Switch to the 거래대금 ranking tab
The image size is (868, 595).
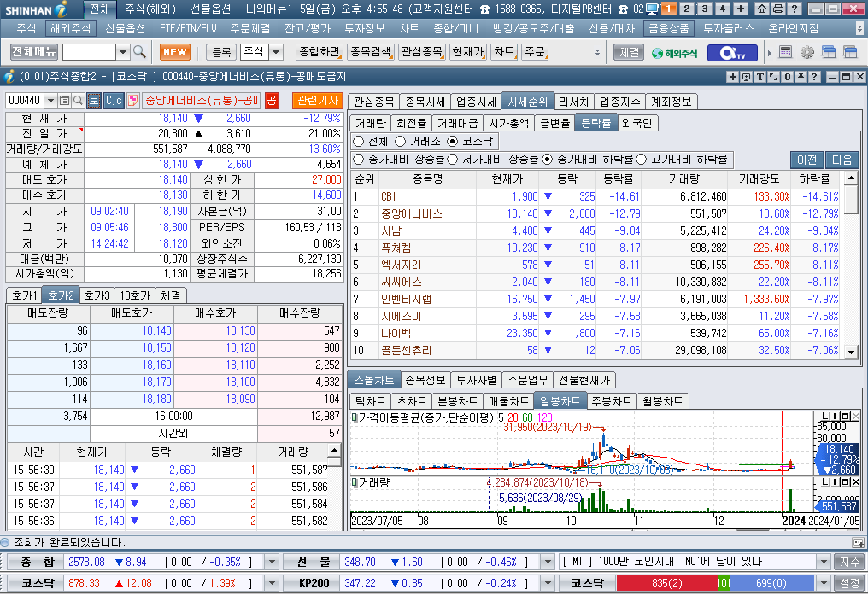pos(457,123)
